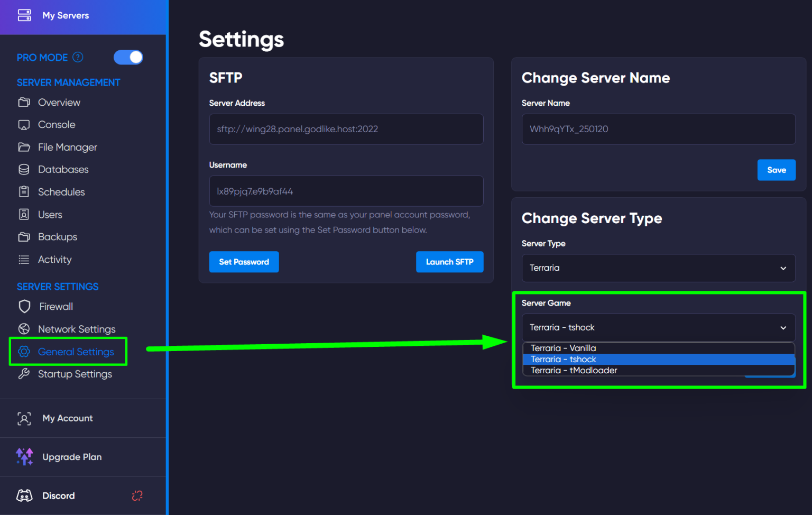Screen dimensions: 812x515
Task: Toggle the PRO MODE switch off
Action: 128,57
